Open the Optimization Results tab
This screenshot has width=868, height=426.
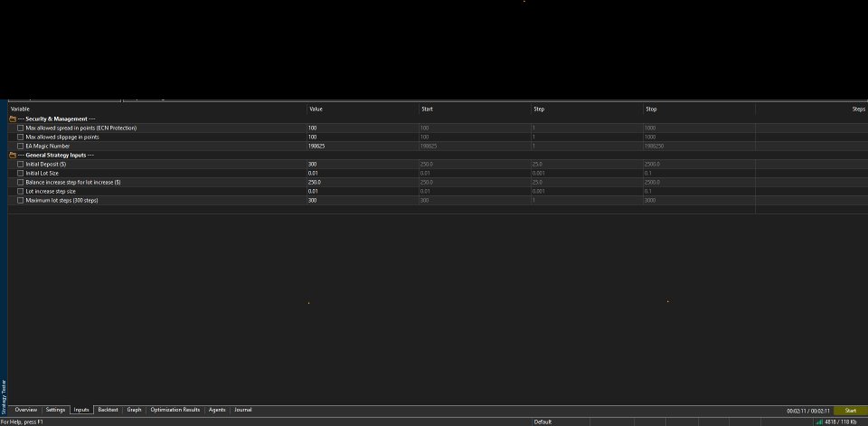pos(175,410)
